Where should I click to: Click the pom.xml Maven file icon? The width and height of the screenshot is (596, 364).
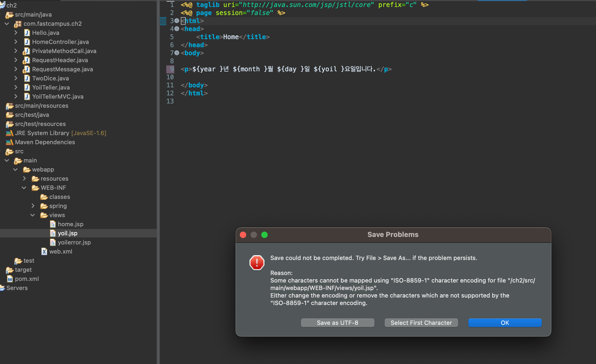click(x=10, y=279)
